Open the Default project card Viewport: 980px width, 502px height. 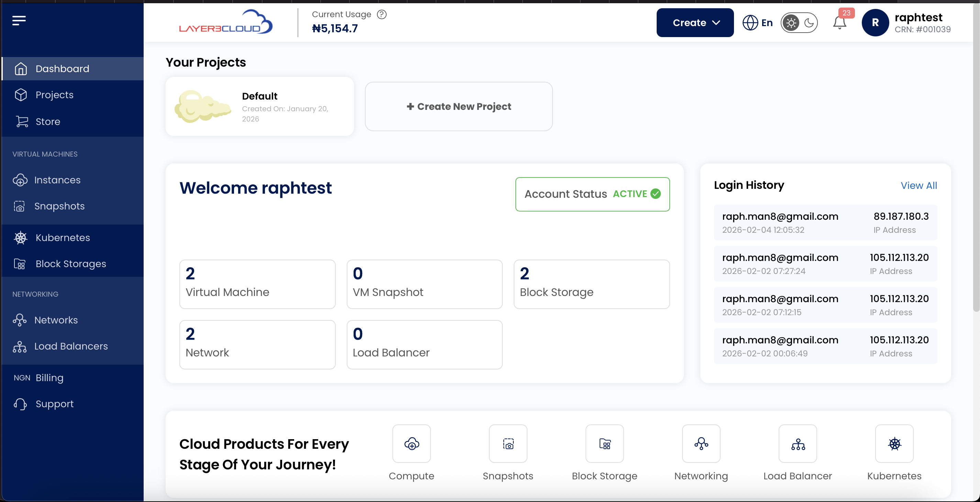(259, 106)
